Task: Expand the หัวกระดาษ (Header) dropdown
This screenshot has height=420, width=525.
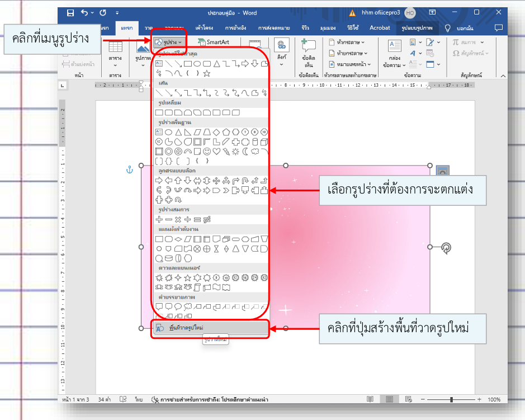Action: coord(348,42)
